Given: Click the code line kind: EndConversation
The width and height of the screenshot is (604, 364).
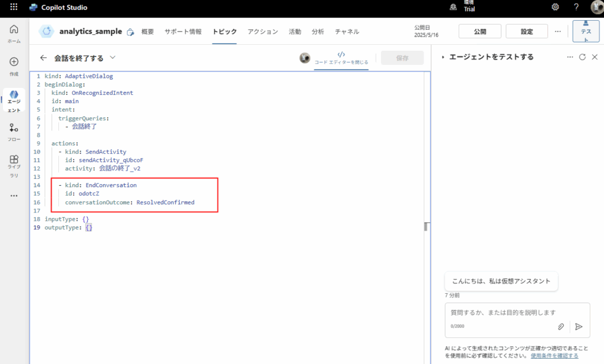Looking at the screenshot, I should pyautogui.click(x=100, y=185).
